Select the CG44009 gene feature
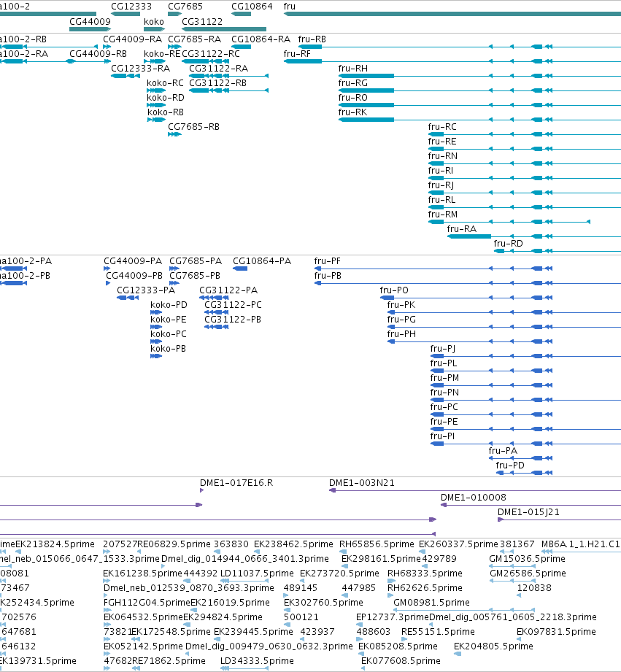 click(x=90, y=29)
